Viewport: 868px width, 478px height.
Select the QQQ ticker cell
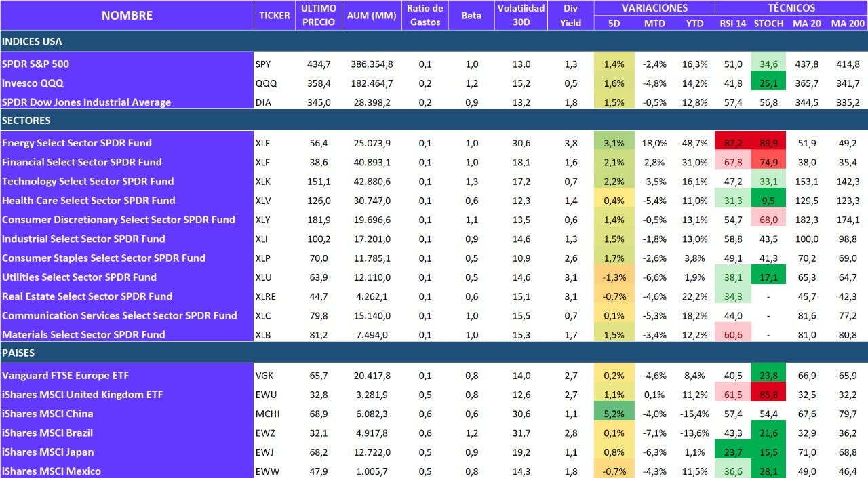coord(275,83)
